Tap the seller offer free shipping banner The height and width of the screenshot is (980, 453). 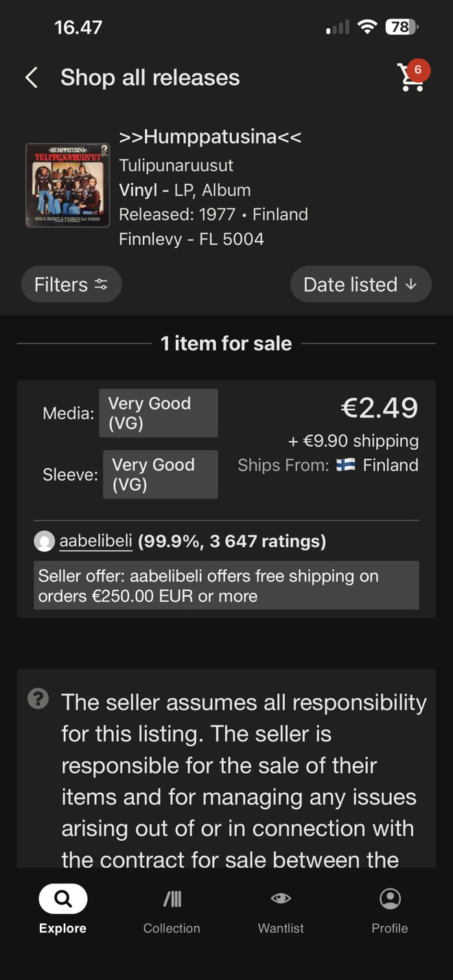coord(226,586)
